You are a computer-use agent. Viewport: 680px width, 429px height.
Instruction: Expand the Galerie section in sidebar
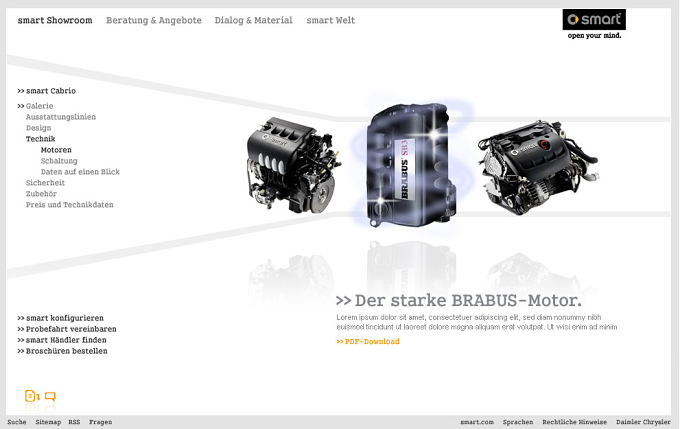pos(39,106)
